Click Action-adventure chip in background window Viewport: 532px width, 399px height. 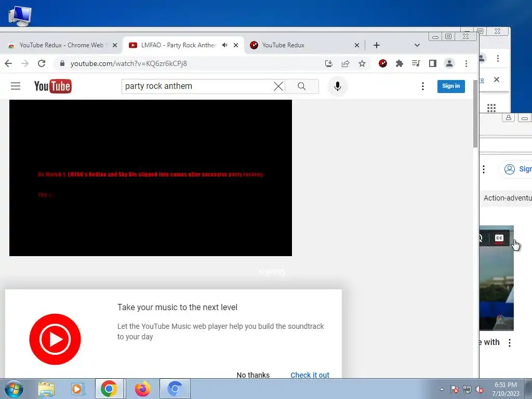click(x=506, y=198)
